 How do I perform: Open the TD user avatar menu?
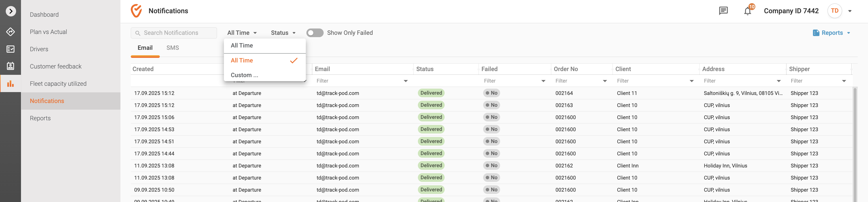tap(835, 11)
